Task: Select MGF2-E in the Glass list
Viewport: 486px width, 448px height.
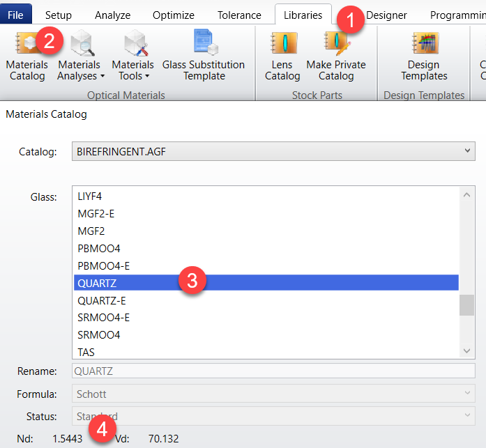Action: (266, 214)
